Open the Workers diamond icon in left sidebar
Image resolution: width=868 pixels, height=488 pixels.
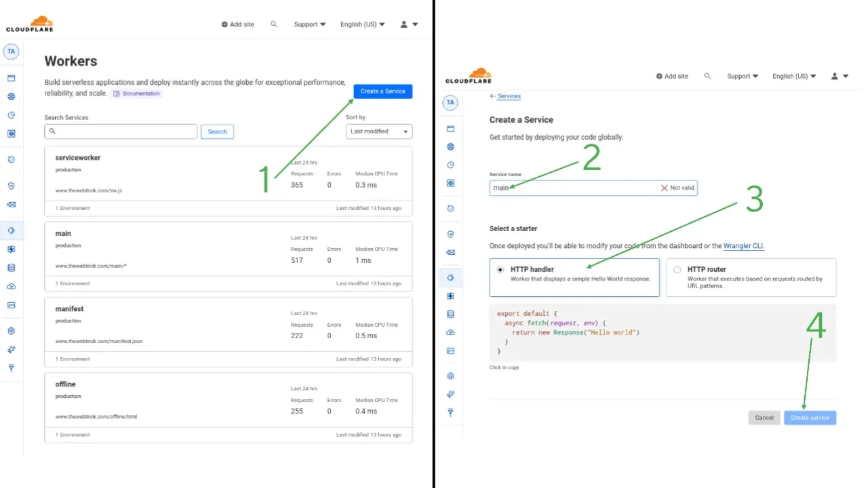coord(11,230)
